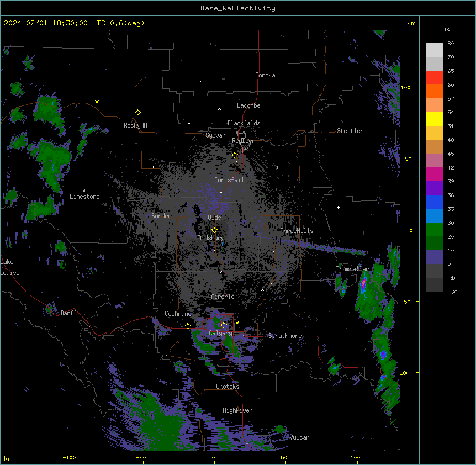
Task: Select the yellow v marker northwest of RockyMH
Action: pyautogui.click(x=97, y=102)
